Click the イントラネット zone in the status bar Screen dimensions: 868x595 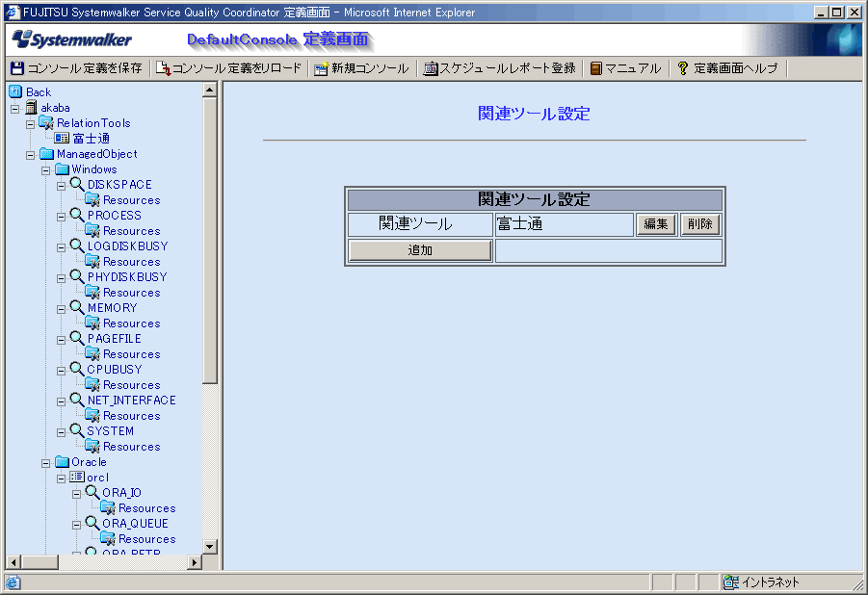tap(761, 582)
